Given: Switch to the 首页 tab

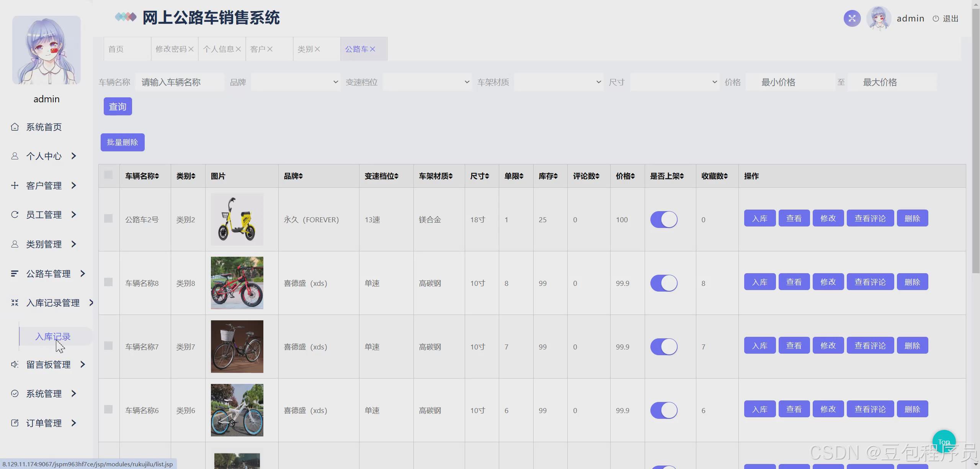Looking at the screenshot, I should 116,49.
